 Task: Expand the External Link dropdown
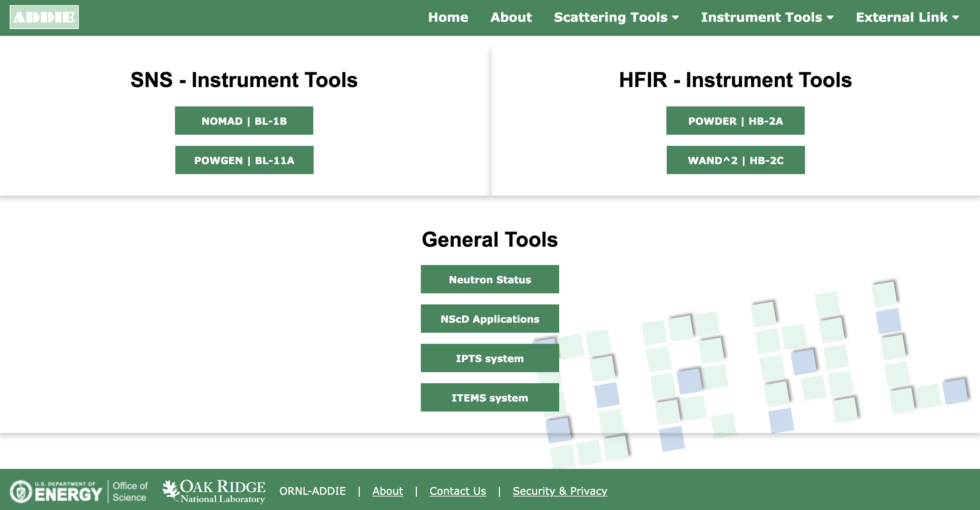point(907,17)
